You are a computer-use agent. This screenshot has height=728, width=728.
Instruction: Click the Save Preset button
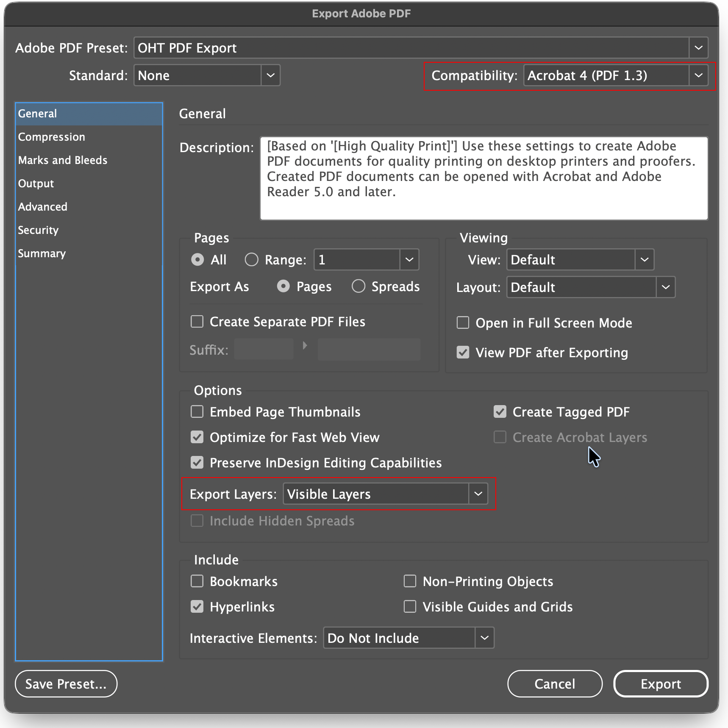pos(66,684)
